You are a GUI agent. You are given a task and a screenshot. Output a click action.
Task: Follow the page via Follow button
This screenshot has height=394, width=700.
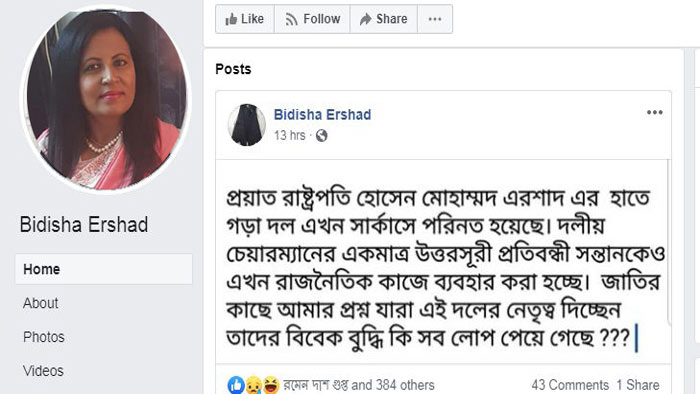(x=312, y=19)
